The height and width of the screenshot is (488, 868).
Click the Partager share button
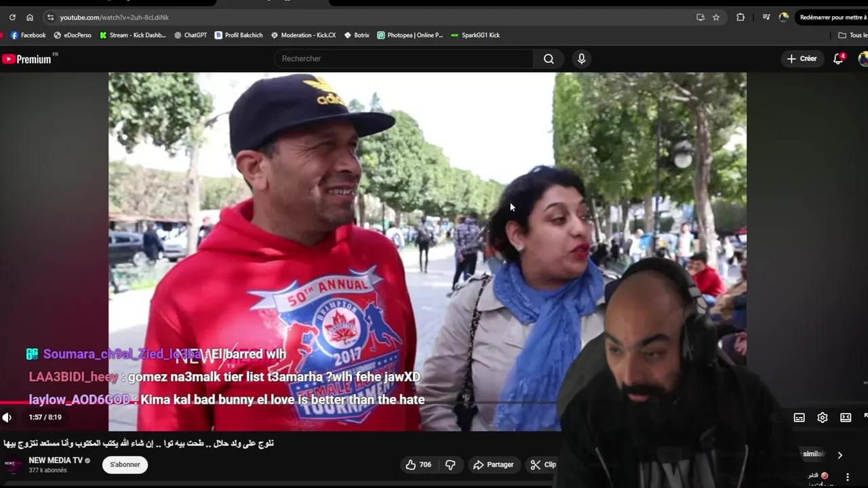tap(493, 464)
